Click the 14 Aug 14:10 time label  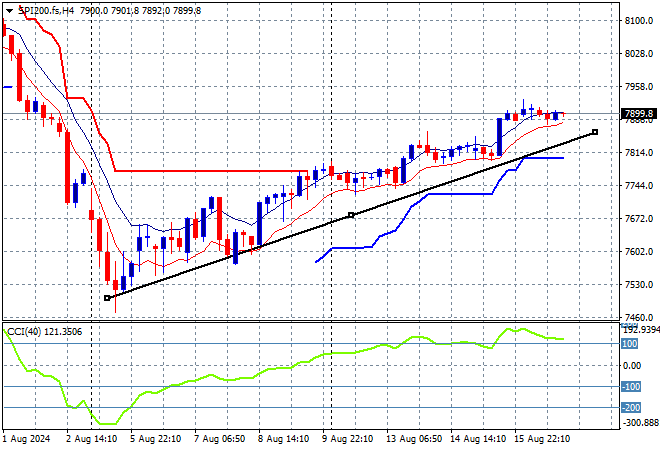[x=478, y=439]
